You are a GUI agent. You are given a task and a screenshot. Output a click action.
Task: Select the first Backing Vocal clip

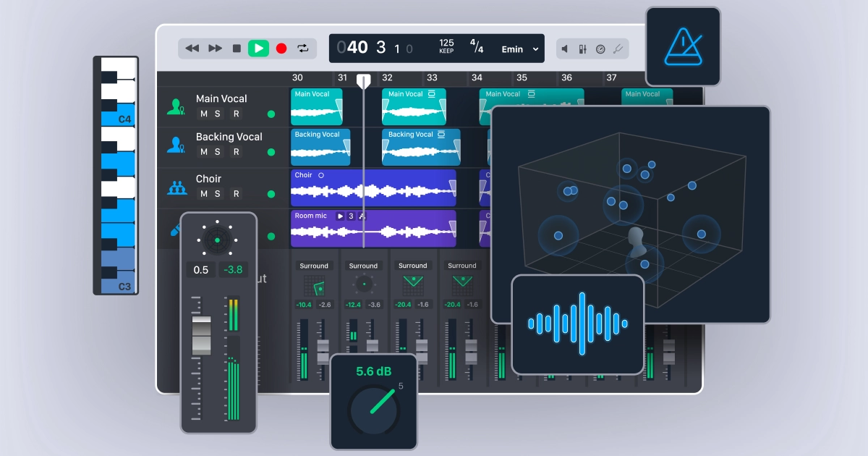320,147
